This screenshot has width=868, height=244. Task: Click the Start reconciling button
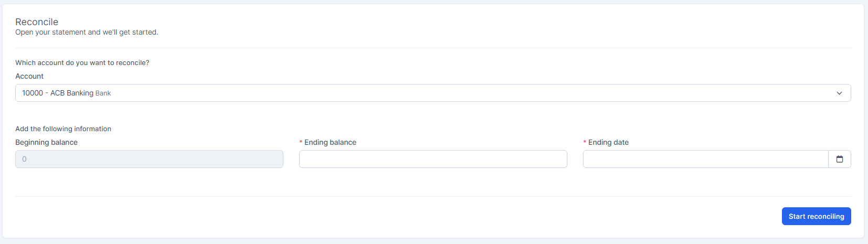[x=816, y=216]
